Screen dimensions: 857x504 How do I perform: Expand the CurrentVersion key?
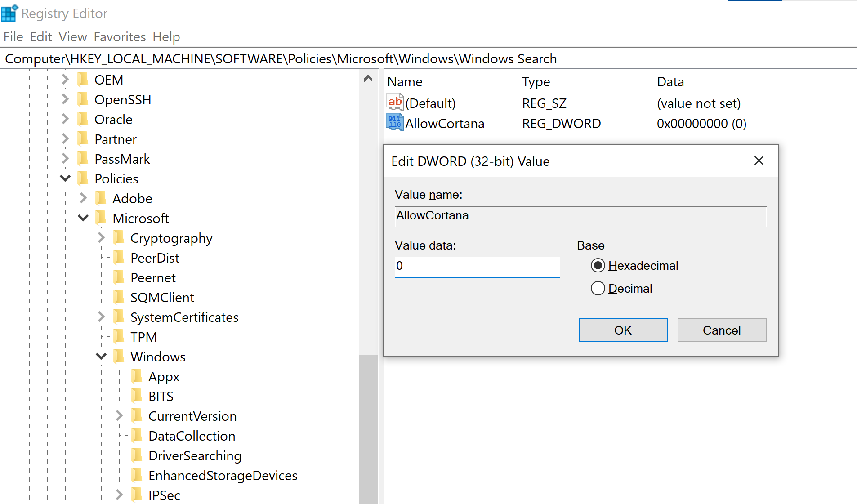point(119,416)
